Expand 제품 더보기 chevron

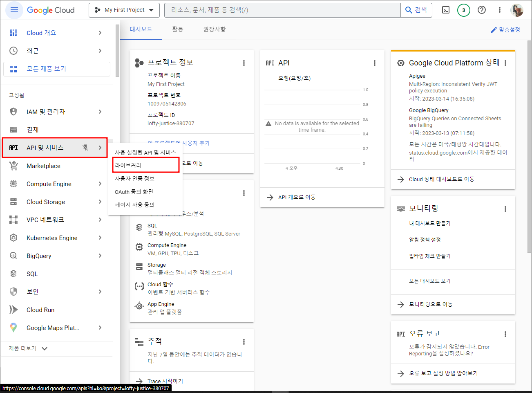point(45,348)
